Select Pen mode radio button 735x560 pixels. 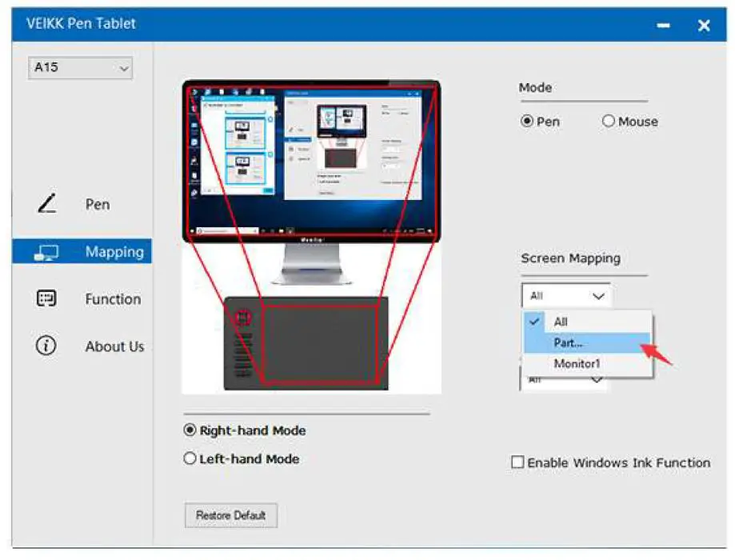point(527,122)
